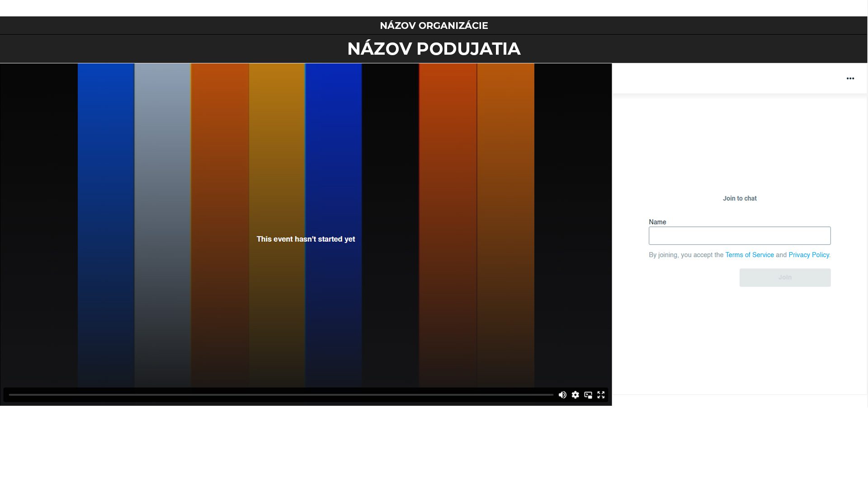Open more options in the chat header
868x488 pixels.
[x=850, y=78]
